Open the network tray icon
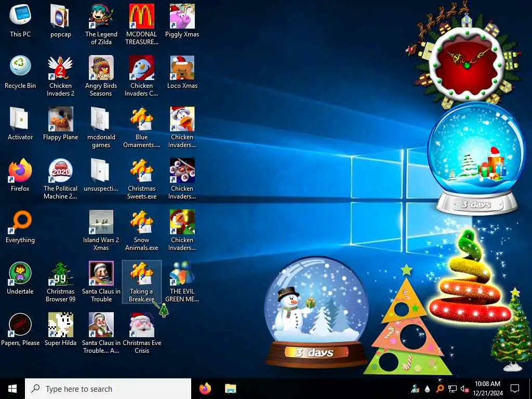532x399 pixels. coord(453,389)
